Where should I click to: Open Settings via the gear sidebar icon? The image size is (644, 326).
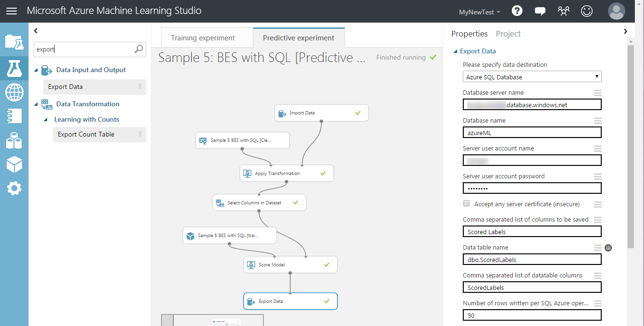click(14, 188)
